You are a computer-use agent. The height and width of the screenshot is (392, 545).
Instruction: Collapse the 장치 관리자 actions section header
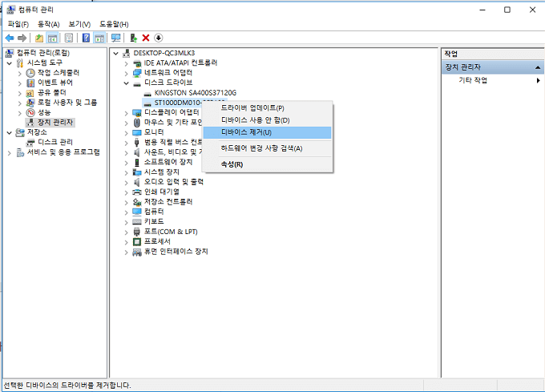538,67
